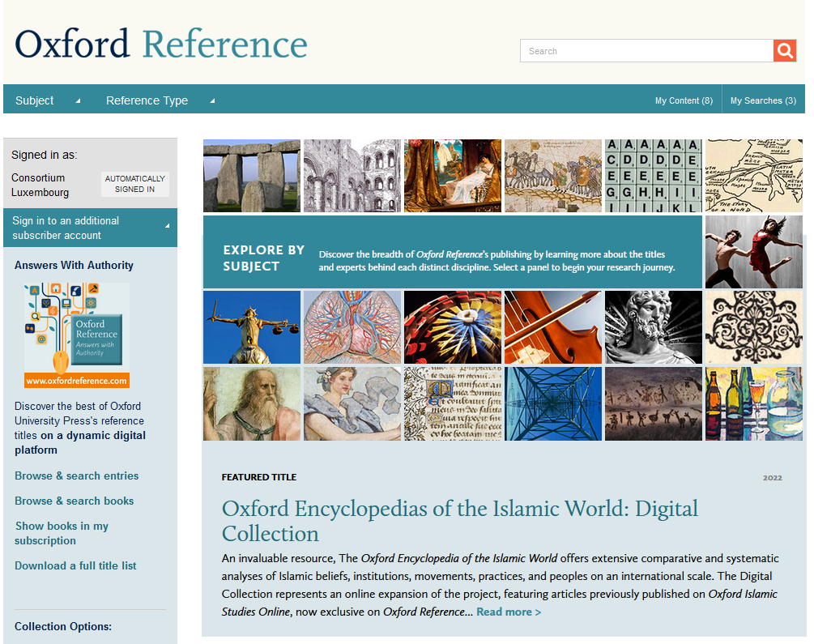Click the orange search magnifier button

pyautogui.click(x=784, y=51)
